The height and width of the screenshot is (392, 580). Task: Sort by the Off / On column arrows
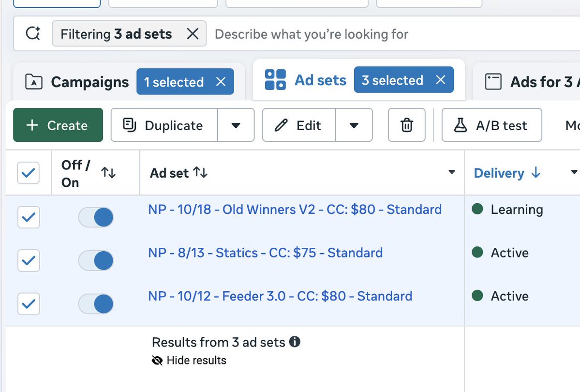tap(108, 172)
